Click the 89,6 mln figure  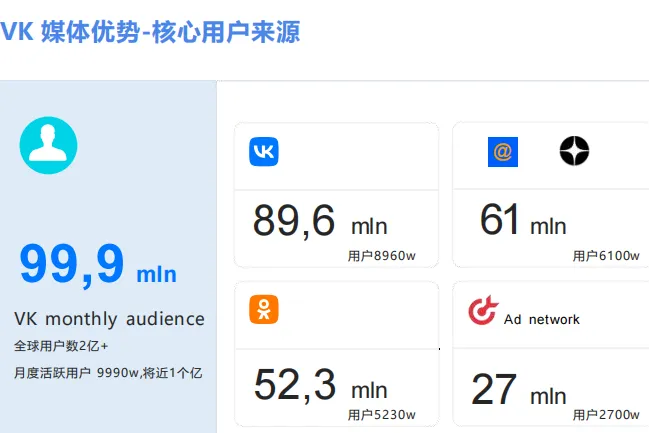click(320, 221)
